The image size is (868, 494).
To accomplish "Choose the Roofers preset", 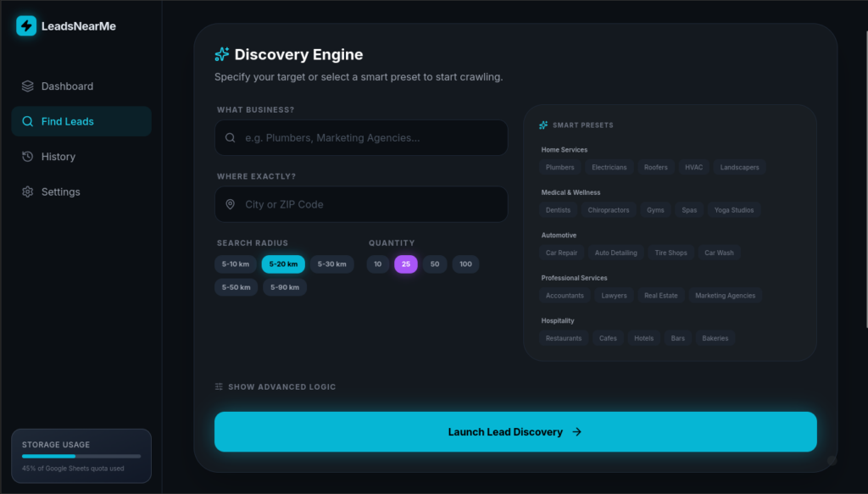I will 655,167.
